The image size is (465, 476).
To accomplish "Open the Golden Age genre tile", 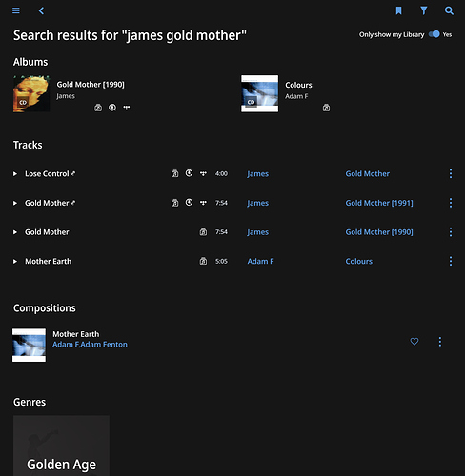I will click(61, 446).
